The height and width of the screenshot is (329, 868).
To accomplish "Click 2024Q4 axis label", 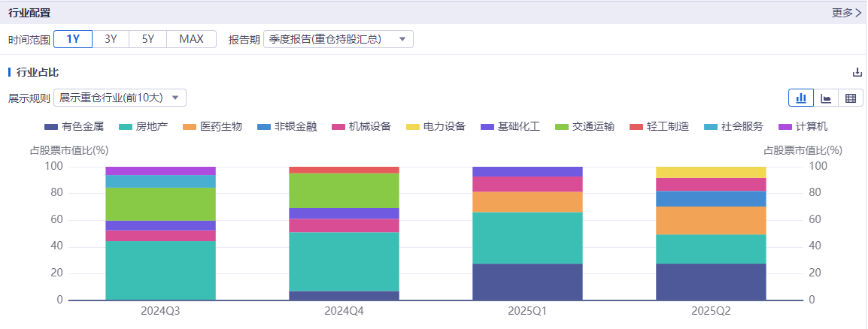I will (x=344, y=311).
